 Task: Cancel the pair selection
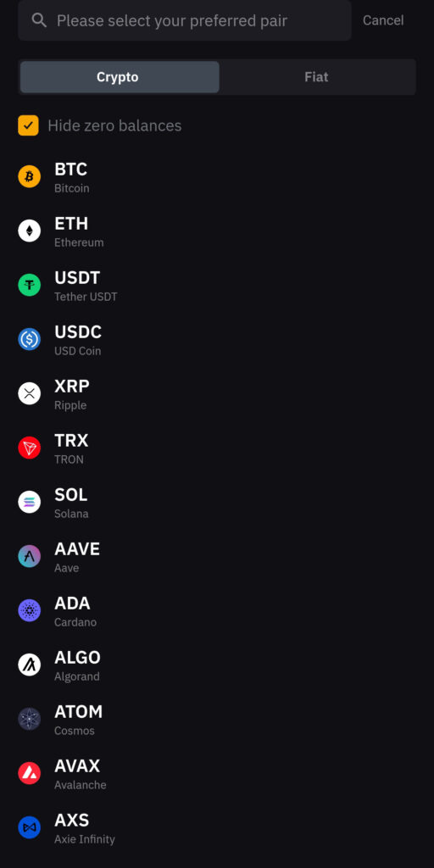pos(383,20)
